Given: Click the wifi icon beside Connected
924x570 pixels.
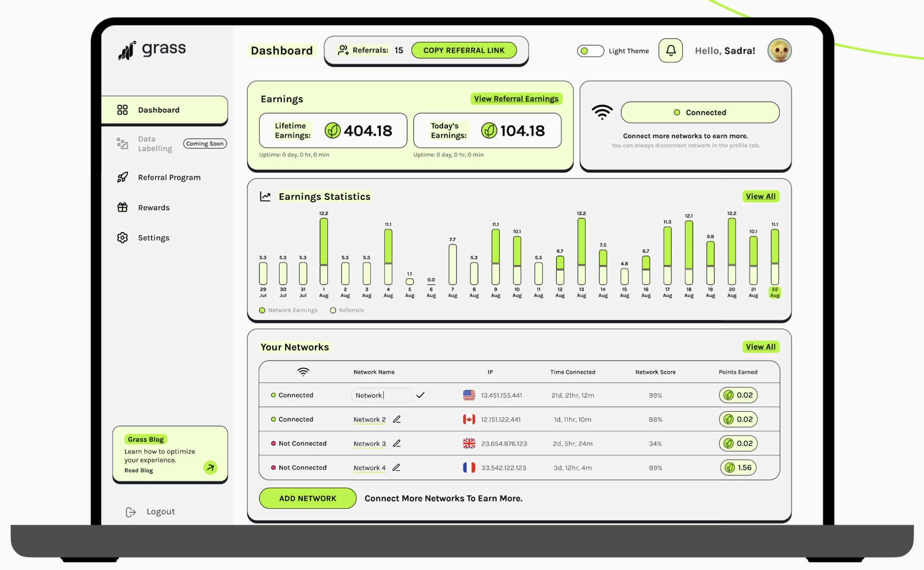Looking at the screenshot, I should point(602,112).
